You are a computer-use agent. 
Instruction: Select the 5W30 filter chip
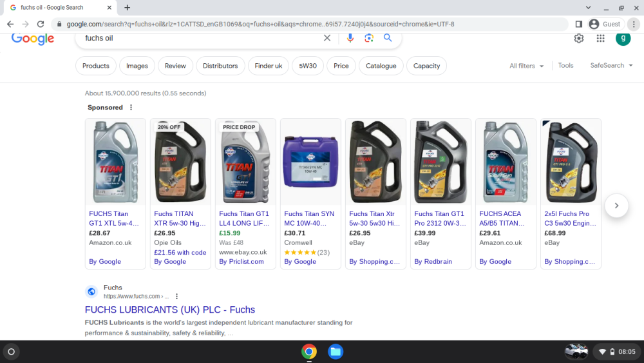[x=308, y=66]
